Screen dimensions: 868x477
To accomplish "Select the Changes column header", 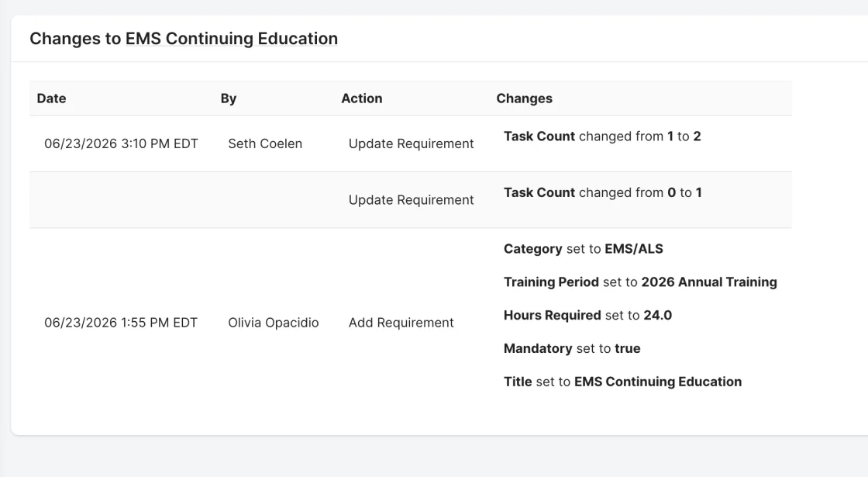I will pyautogui.click(x=524, y=98).
